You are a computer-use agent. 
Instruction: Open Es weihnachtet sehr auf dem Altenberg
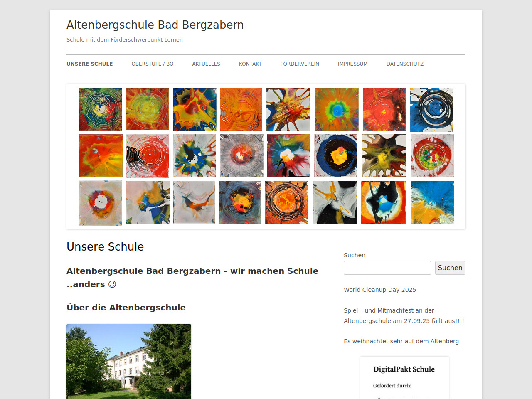pyautogui.click(x=401, y=341)
